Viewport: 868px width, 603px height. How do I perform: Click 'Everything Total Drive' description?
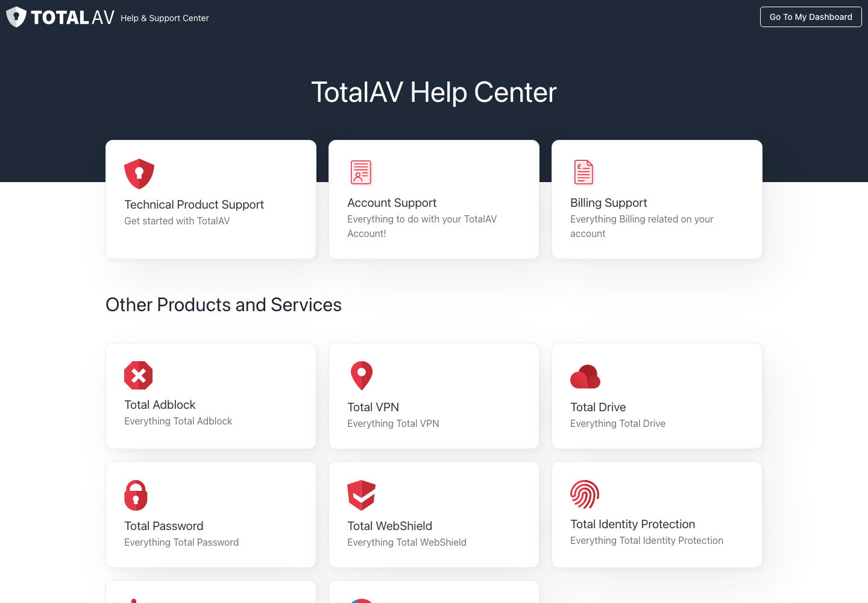coord(618,423)
